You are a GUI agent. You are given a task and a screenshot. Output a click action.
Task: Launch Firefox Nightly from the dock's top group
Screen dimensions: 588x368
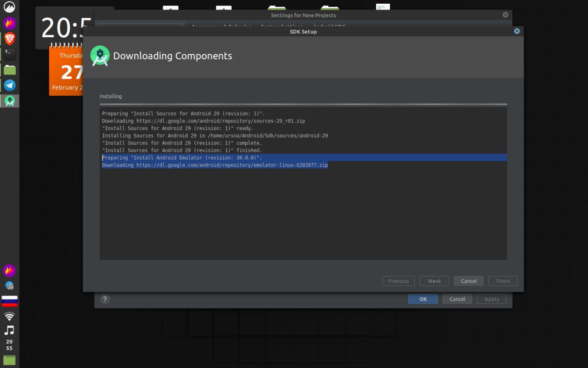[9, 23]
